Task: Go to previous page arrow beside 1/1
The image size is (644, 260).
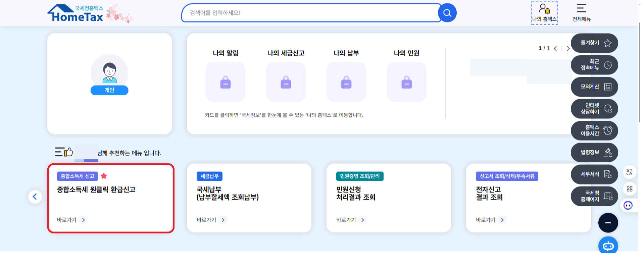Action: pos(555,49)
